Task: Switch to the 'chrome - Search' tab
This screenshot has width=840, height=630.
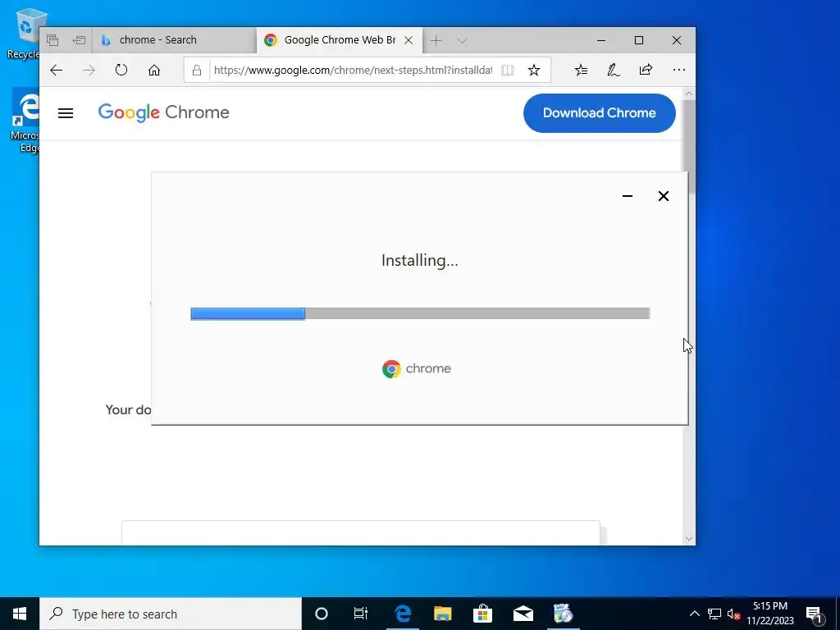Action: (175, 40)
